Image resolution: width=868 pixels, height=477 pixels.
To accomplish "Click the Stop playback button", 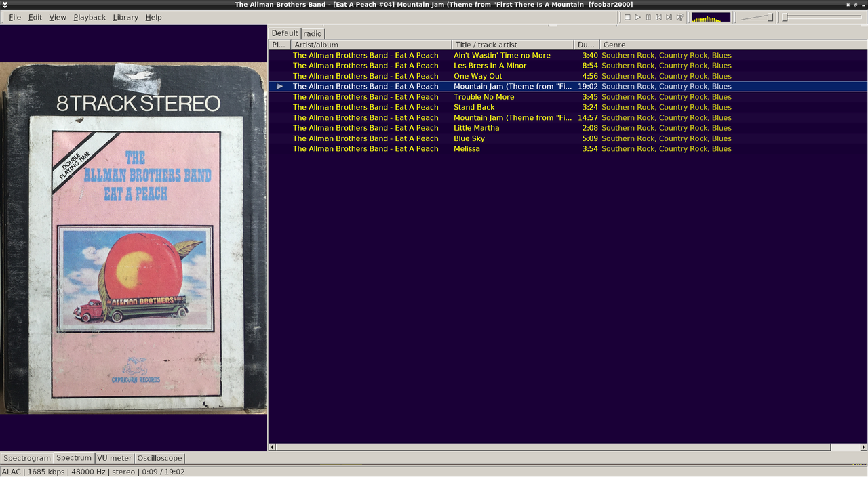I will pyautogui.click(x=627, y=17).
